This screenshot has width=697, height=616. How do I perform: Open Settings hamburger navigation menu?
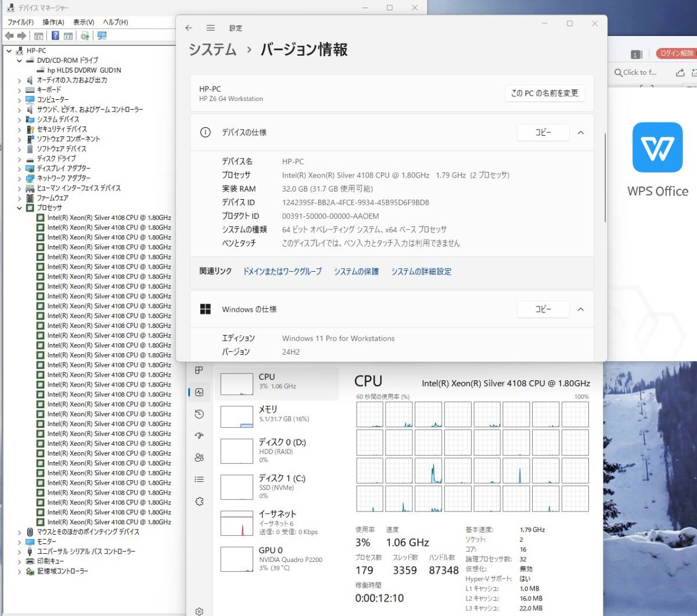click(x=211, y=28)
